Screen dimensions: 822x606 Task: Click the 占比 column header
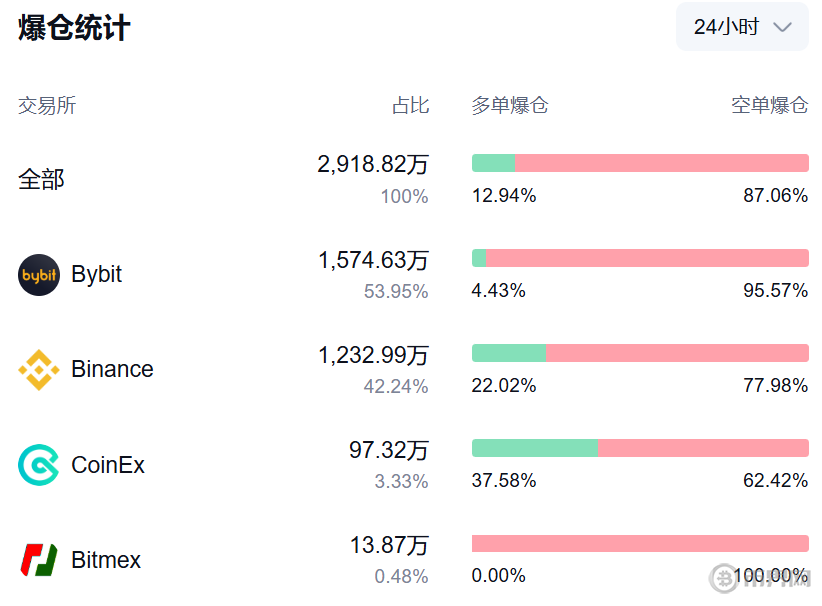pos(410,105)
